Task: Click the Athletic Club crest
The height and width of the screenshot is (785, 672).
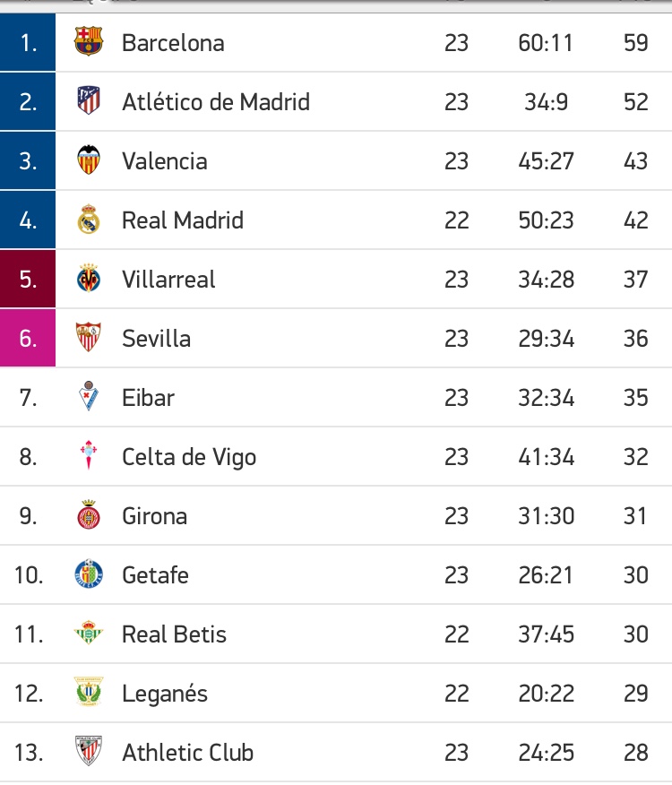Action: pos(89,752)
